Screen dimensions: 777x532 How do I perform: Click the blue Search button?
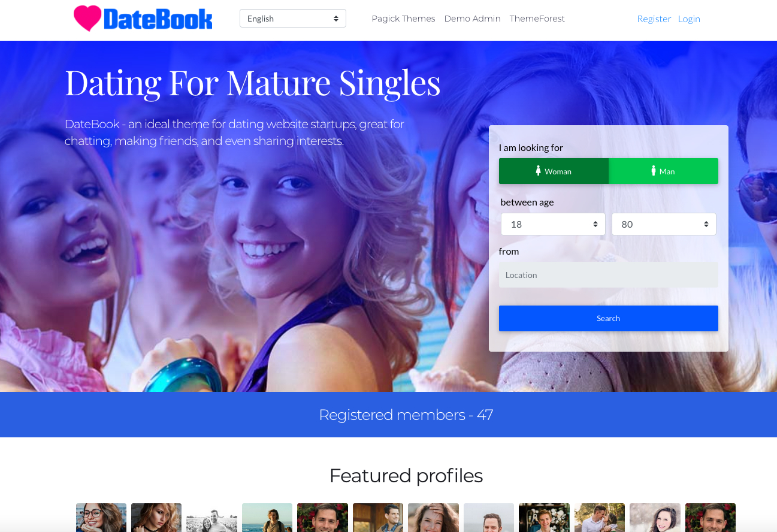pos(608,318)
